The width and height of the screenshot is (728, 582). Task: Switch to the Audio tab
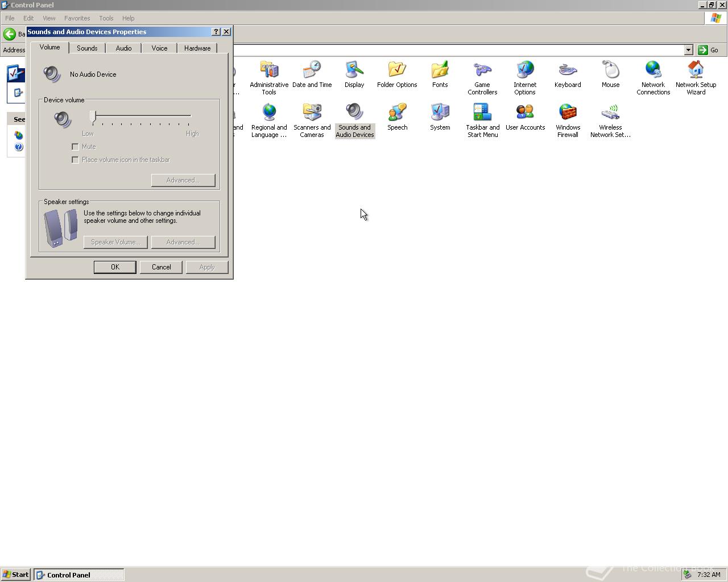[123, 48]
